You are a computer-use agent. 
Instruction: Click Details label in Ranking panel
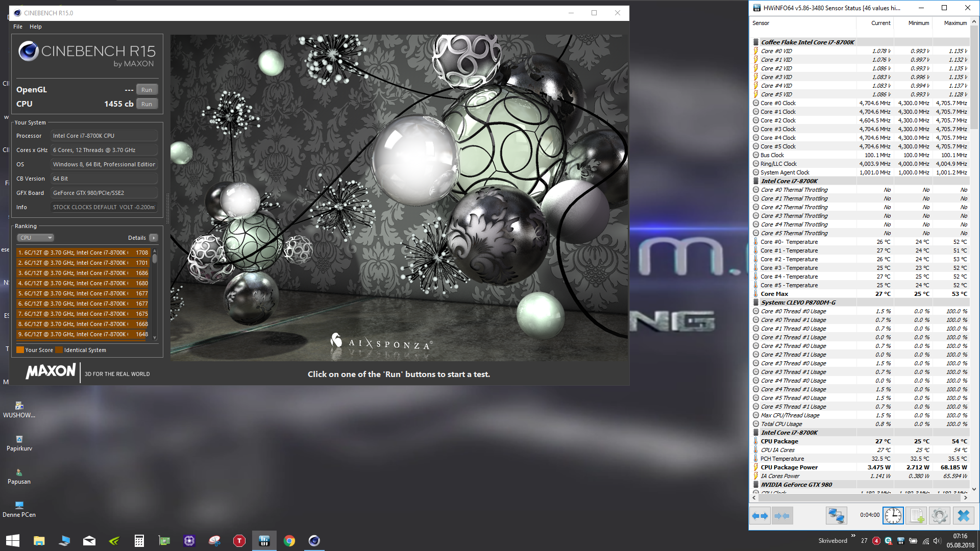click(137, 238)
